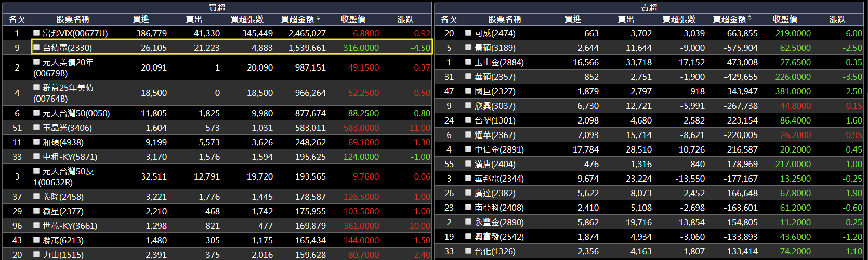Click 收盤價 header in the 賣超 table
Viewport: 868px width, 260px height.
click(x=785, y=19)
